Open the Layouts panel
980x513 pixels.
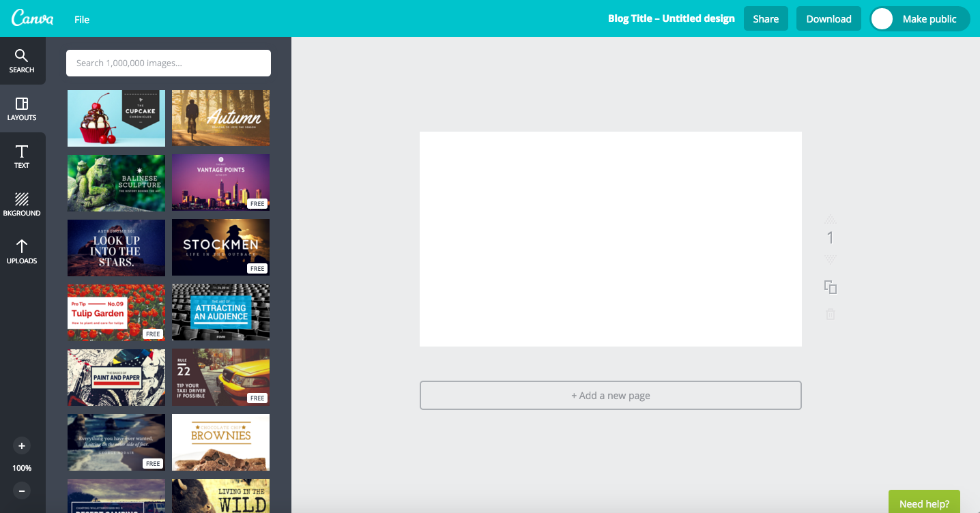(x=22, y=108)
